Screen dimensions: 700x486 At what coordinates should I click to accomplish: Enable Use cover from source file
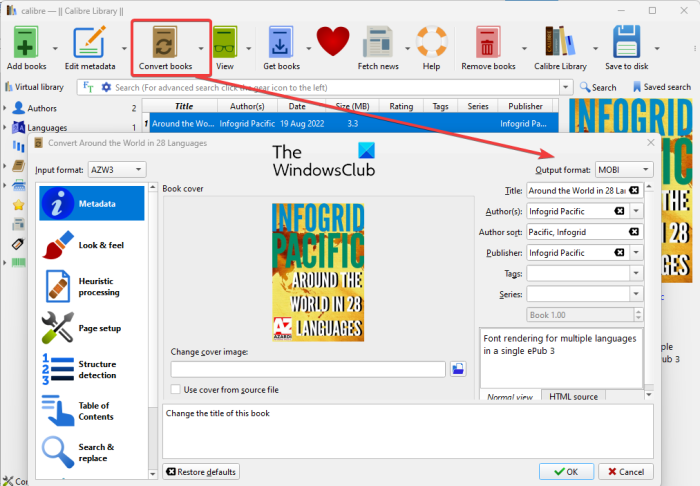click(x=176, y=390)
